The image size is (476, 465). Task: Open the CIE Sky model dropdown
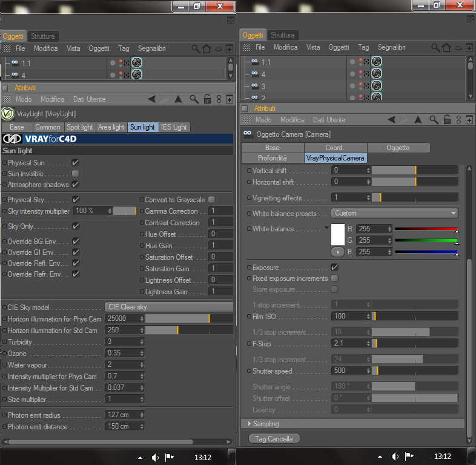169,307
